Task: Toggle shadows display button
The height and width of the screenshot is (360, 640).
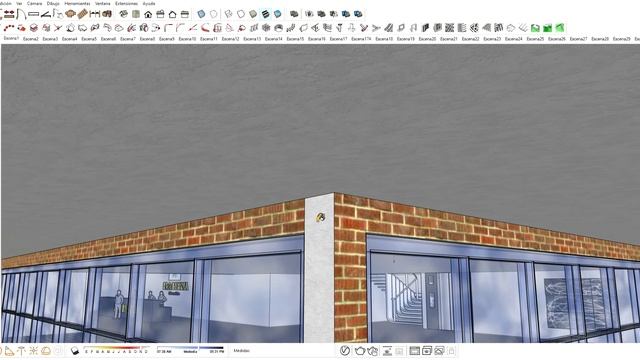Action: click(x=75, y=351)
